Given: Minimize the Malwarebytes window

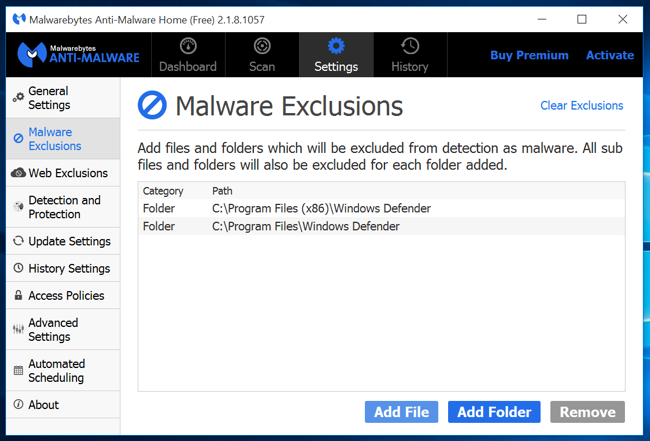Looking at the screenshot, I should click(x=542, y=19).
